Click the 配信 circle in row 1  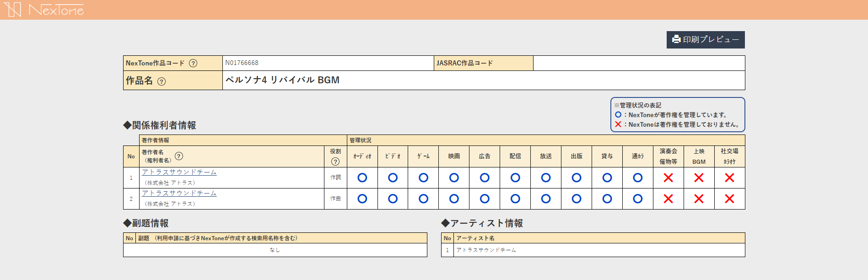515,178
